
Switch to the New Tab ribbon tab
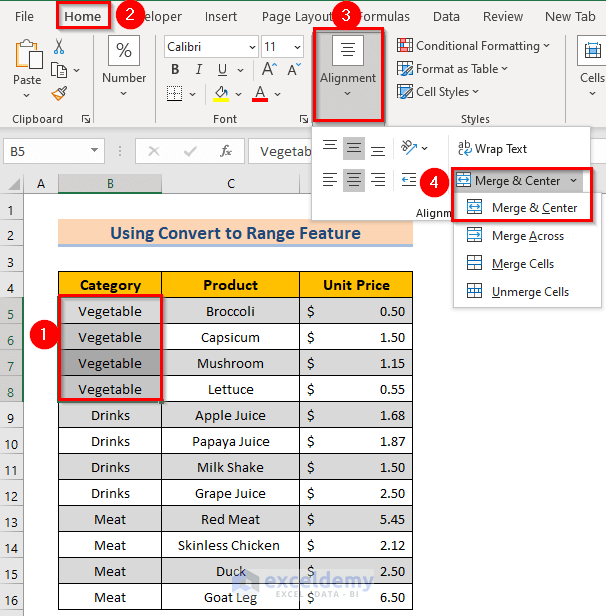[570, 16]
